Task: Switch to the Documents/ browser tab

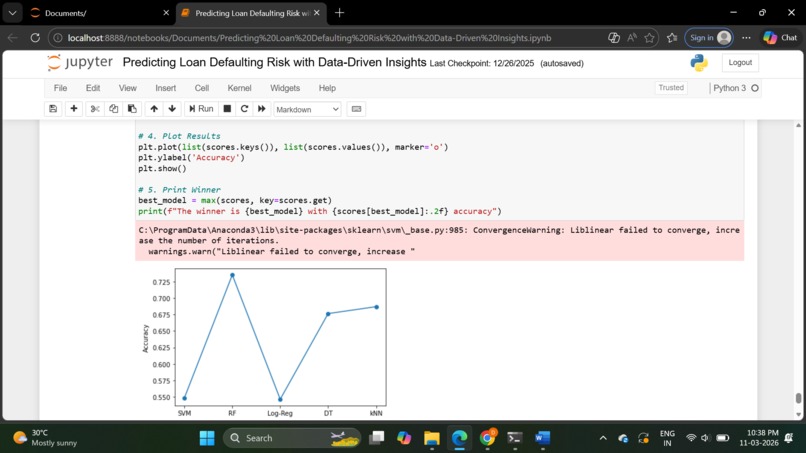Action: coord(100,13)
